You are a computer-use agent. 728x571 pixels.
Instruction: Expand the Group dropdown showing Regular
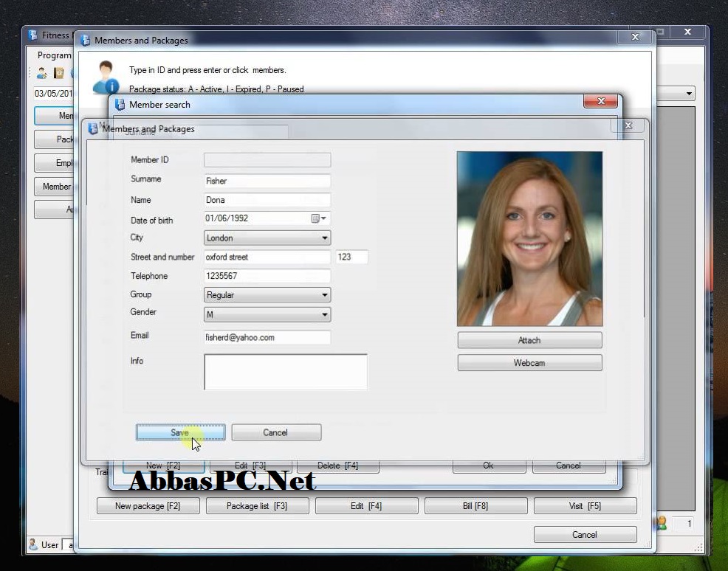tap(325, 295)
